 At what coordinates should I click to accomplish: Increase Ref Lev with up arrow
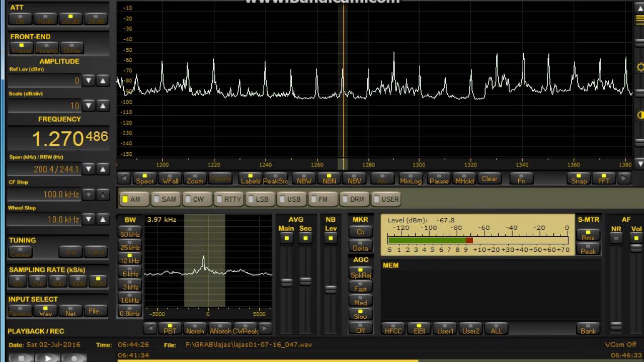click(103, 80)
